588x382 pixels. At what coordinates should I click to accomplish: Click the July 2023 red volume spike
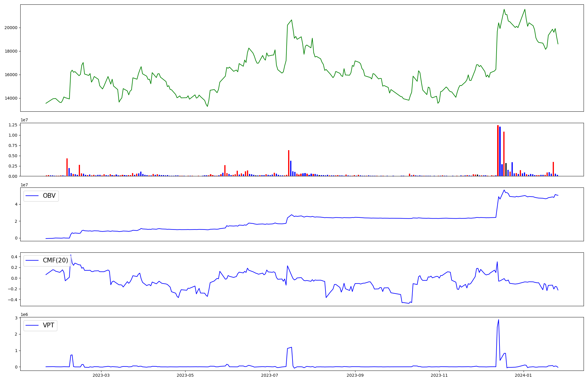[x=289, y=163]
